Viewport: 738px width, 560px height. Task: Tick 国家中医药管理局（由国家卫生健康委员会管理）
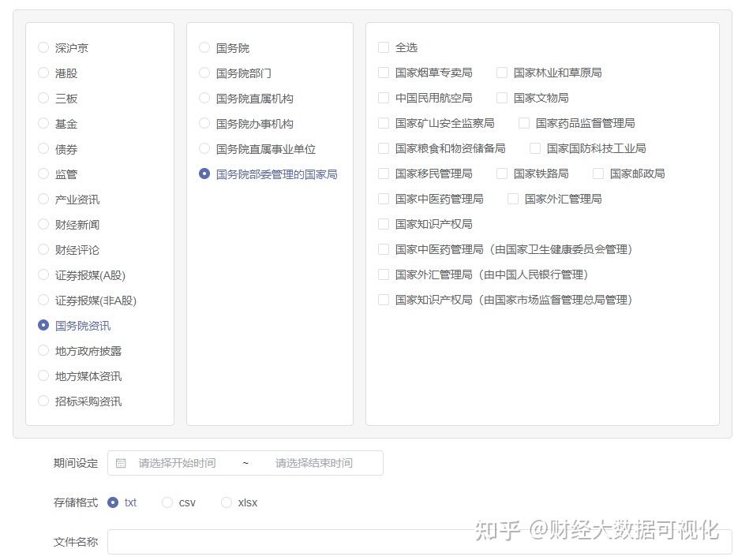384,249
